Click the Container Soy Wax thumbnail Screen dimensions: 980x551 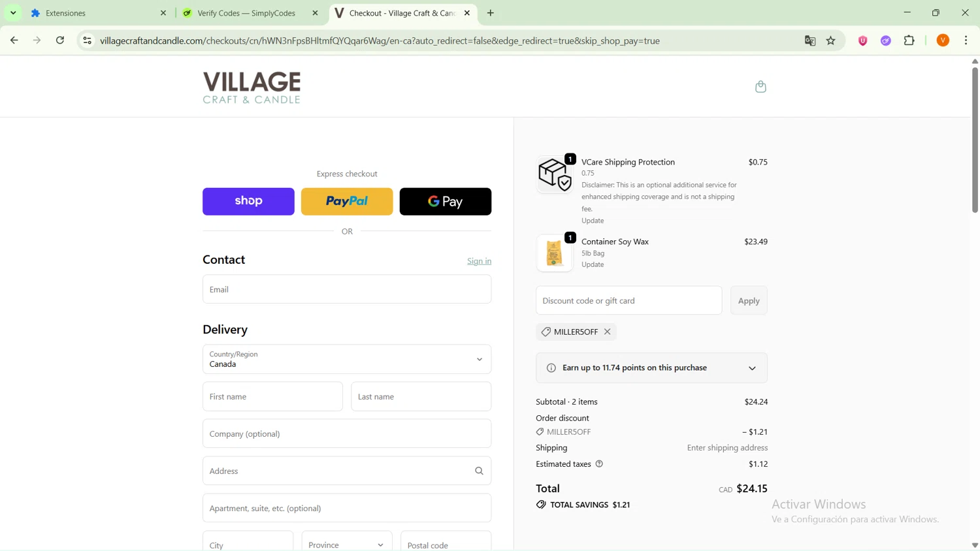[x=555, y=253]
